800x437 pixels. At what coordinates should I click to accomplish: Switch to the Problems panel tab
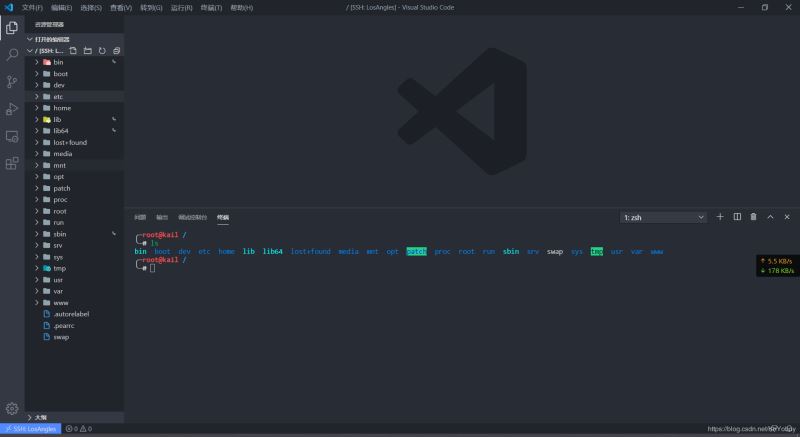(140, 217)
